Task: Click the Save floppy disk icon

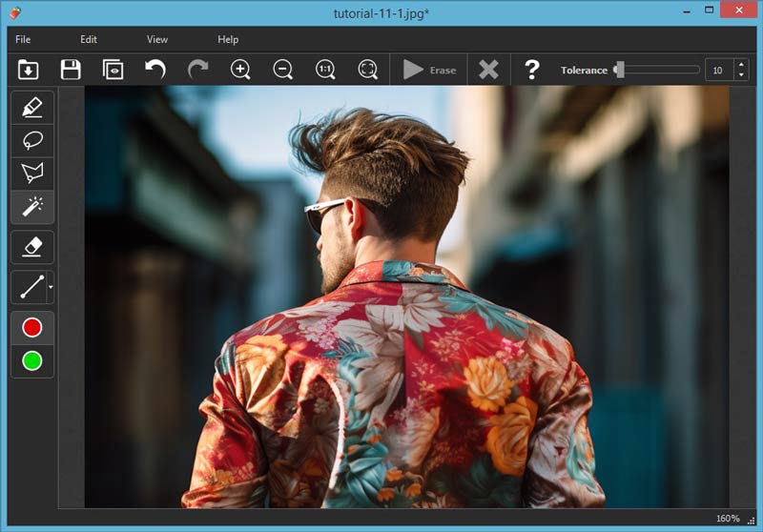Action: (71, 70)
